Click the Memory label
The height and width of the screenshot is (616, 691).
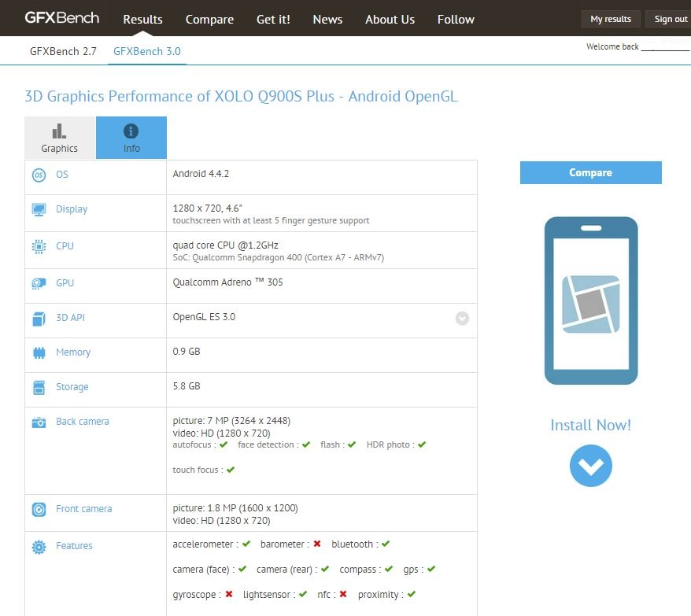click(x=73, y=352)
